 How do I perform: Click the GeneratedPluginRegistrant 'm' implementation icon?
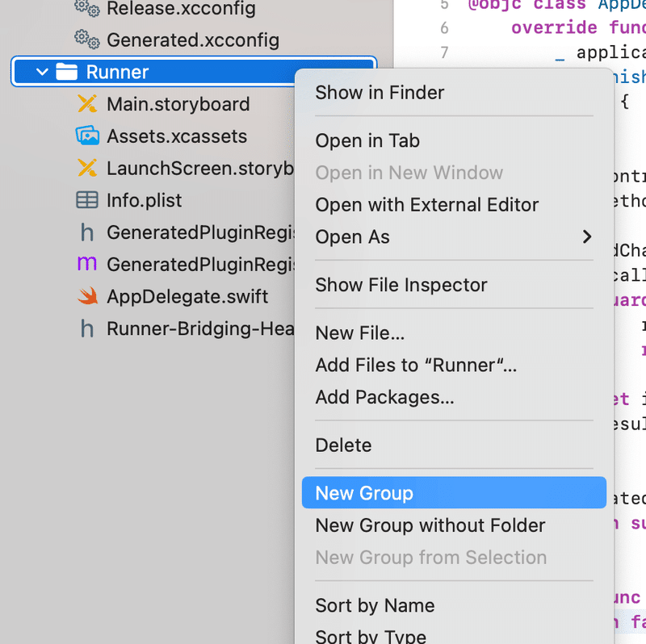[x=87, y=264]
